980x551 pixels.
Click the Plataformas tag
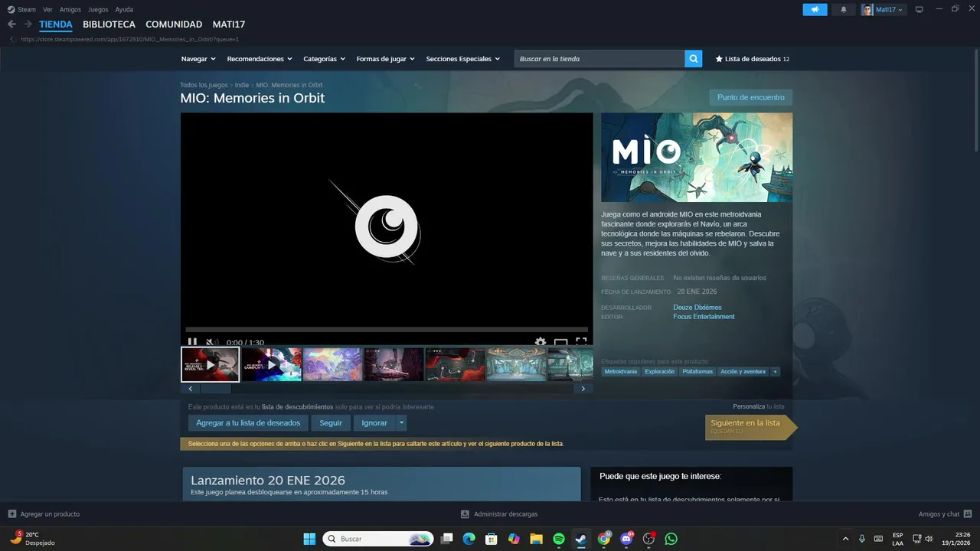697,371
